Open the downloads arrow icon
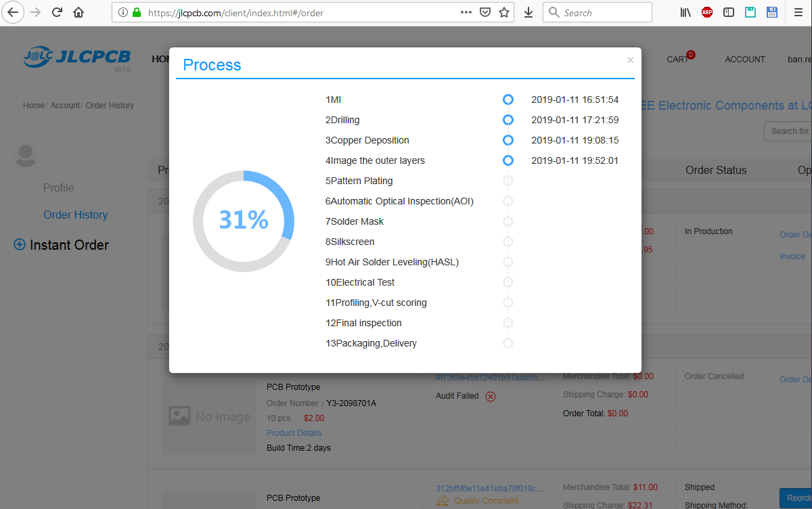This screenshot has height=509, width=812. point(528,12)
